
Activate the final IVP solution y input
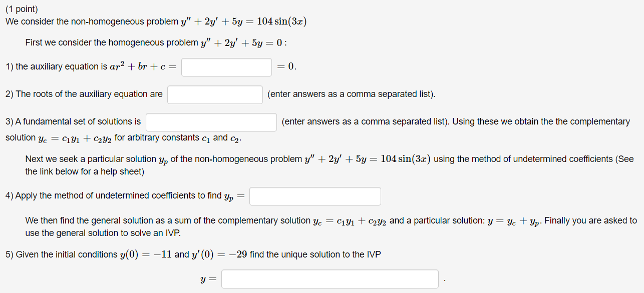[330, 279]
